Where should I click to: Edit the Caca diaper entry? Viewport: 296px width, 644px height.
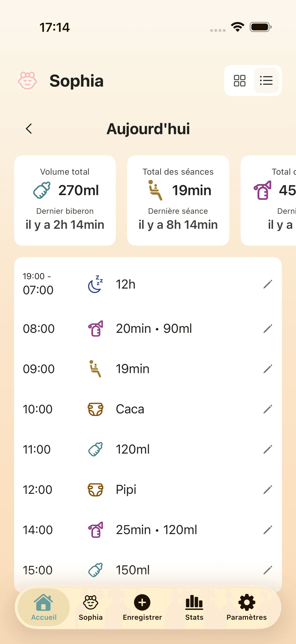pyautogui.click(x=268, y=409)
